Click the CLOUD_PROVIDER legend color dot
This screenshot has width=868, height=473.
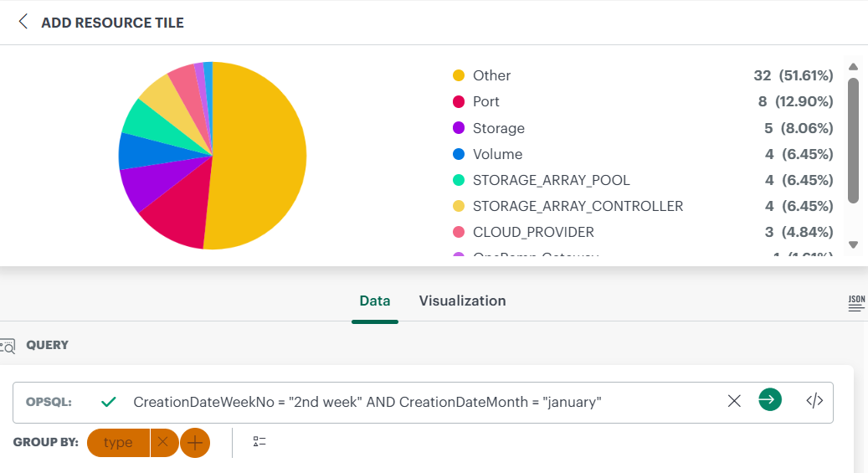click(459, 232)
